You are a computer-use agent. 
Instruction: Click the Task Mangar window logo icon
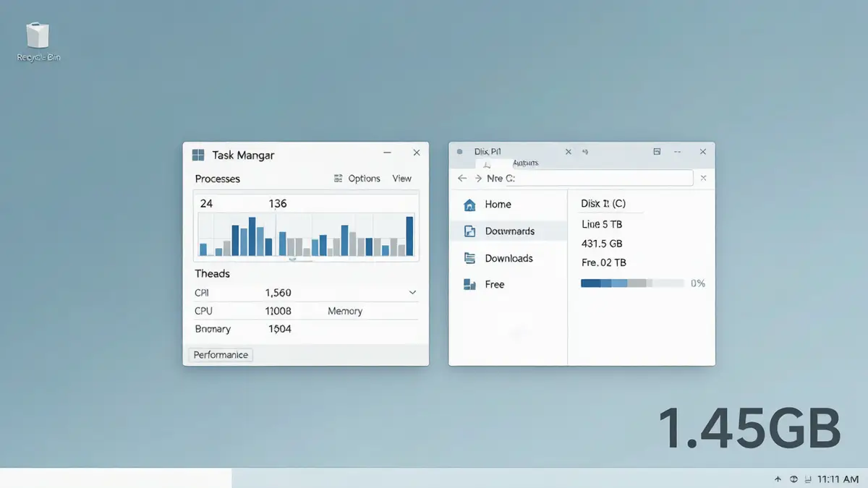pyautogui.click(x=198, y=155)
